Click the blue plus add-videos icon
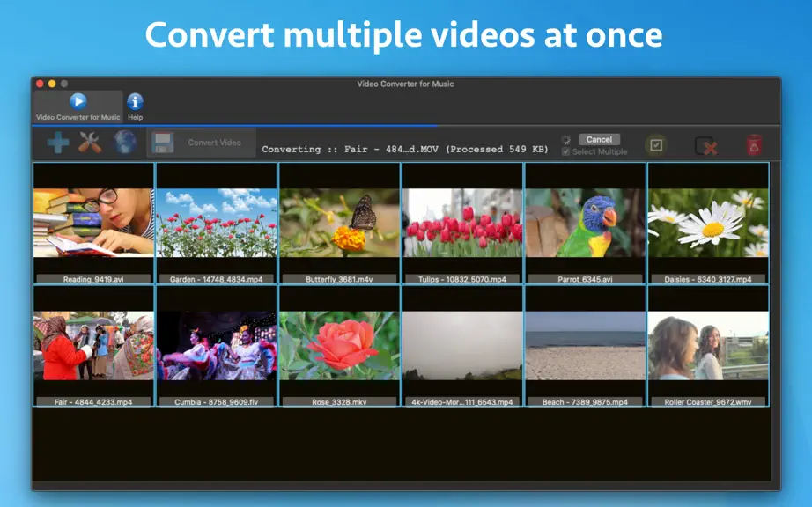812x507 pixels. 58,143
